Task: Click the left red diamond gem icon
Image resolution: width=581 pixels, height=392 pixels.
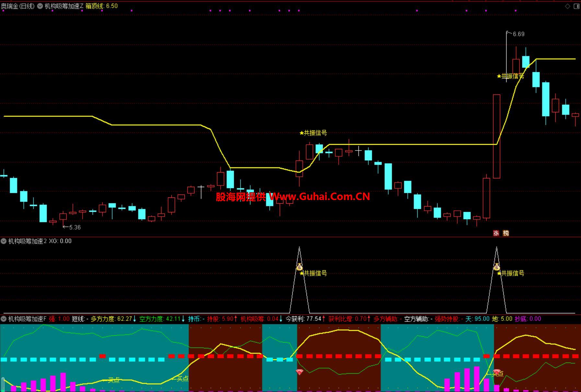Action: pyautogui.click(x=300, y=372)
